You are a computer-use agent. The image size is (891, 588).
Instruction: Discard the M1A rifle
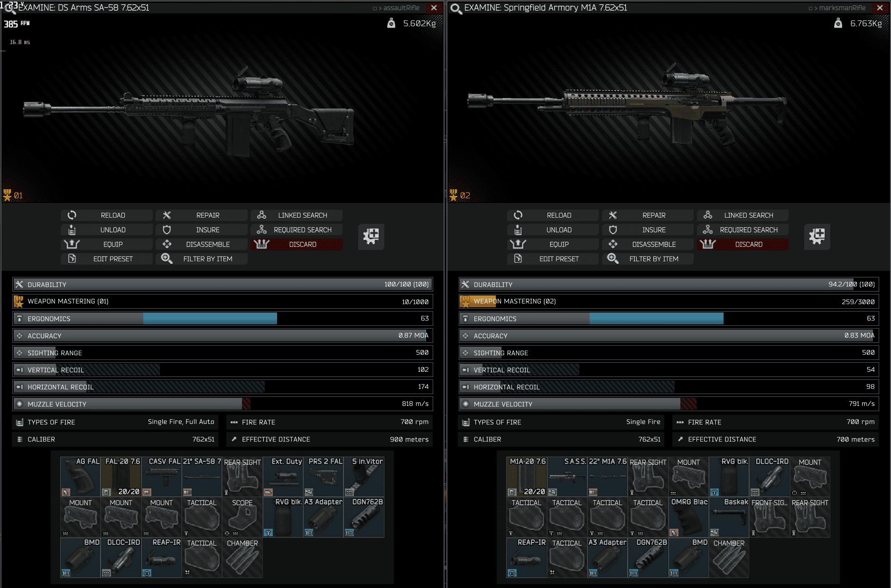click(x=742, y=244)
